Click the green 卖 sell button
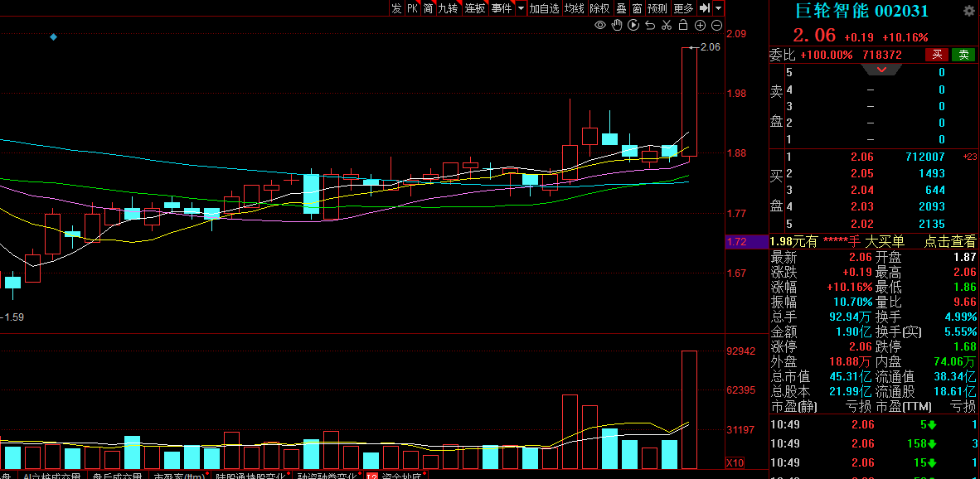This screenshot has height=479, width=980. [x=963, y=55]
